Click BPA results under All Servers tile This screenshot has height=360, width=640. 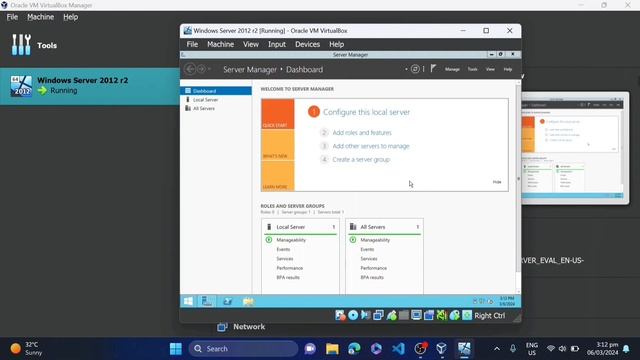pyautogui.click(x=372, y=278)
